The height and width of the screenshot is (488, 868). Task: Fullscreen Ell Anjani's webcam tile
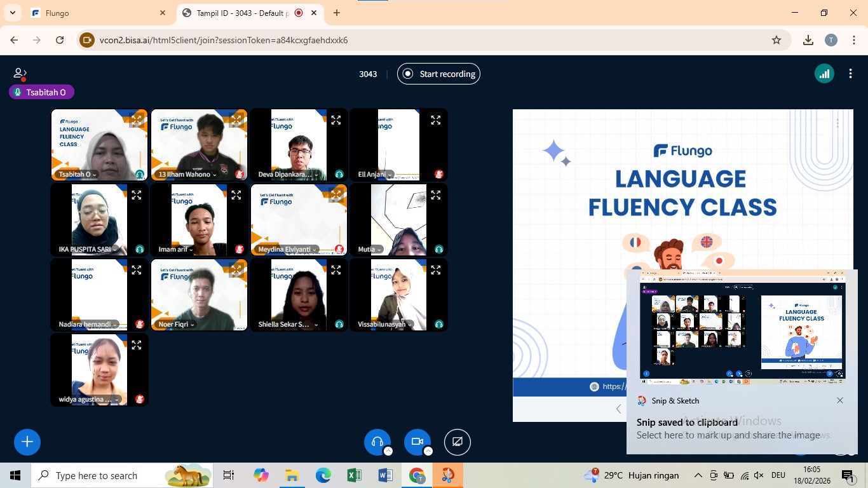point(436,119)
